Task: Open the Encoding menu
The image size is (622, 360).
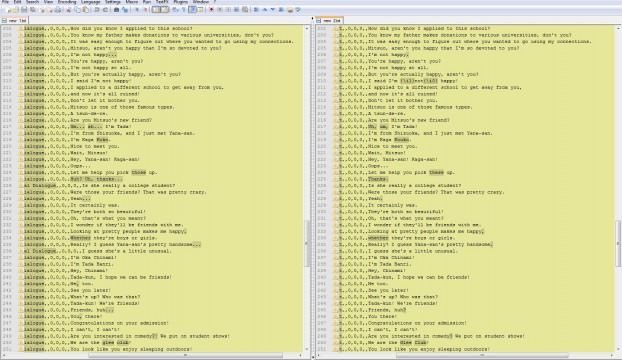Action: 67,2
